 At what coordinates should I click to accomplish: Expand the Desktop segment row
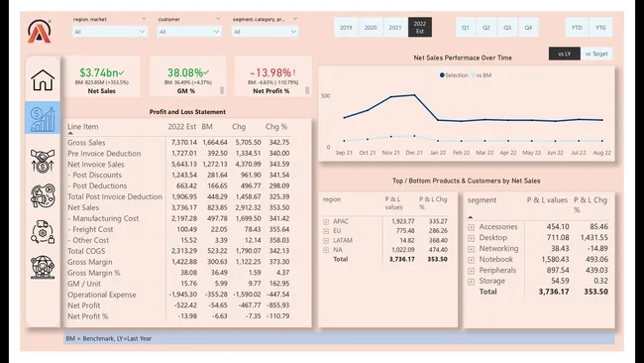pos(471,238)
